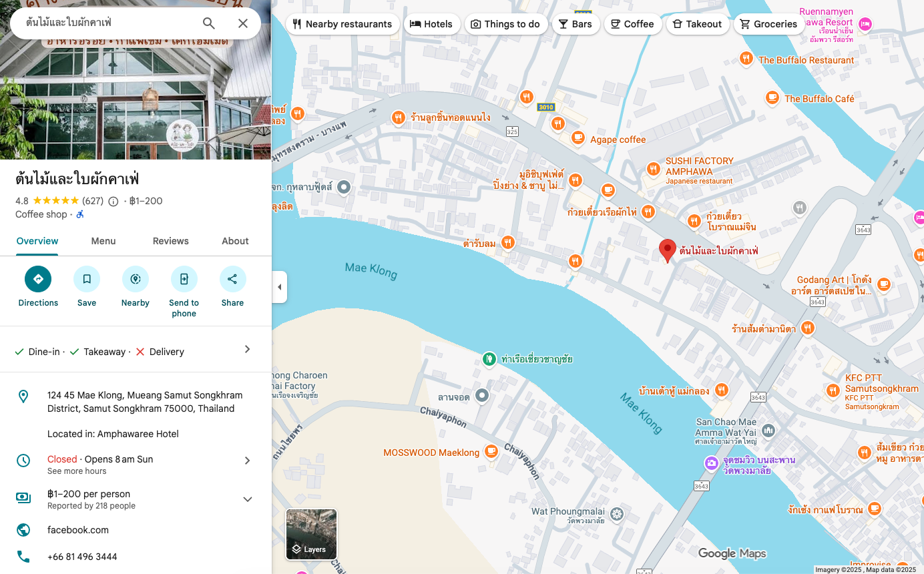
Task: Collapse the side panel with the arrow
Action: [280, 287]
